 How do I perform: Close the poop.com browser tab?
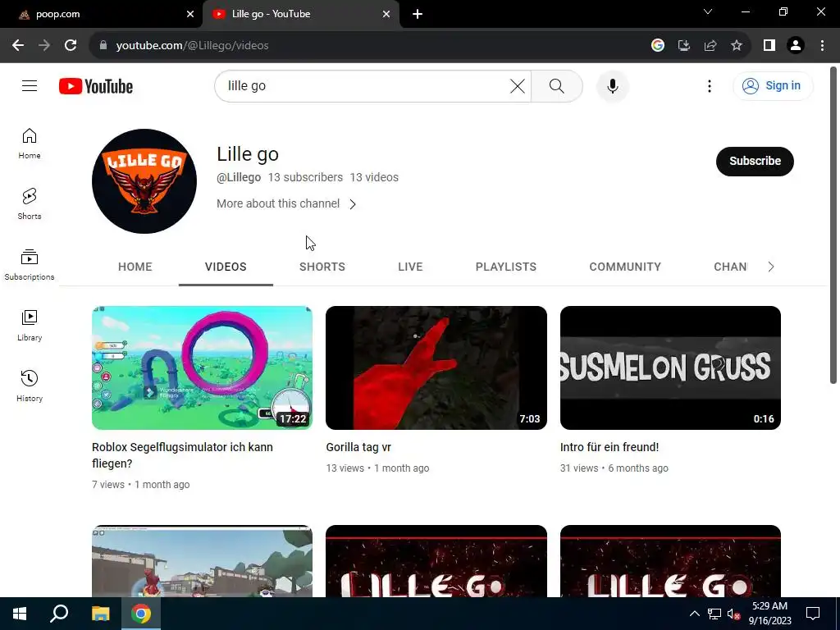[x=190, y=14]
